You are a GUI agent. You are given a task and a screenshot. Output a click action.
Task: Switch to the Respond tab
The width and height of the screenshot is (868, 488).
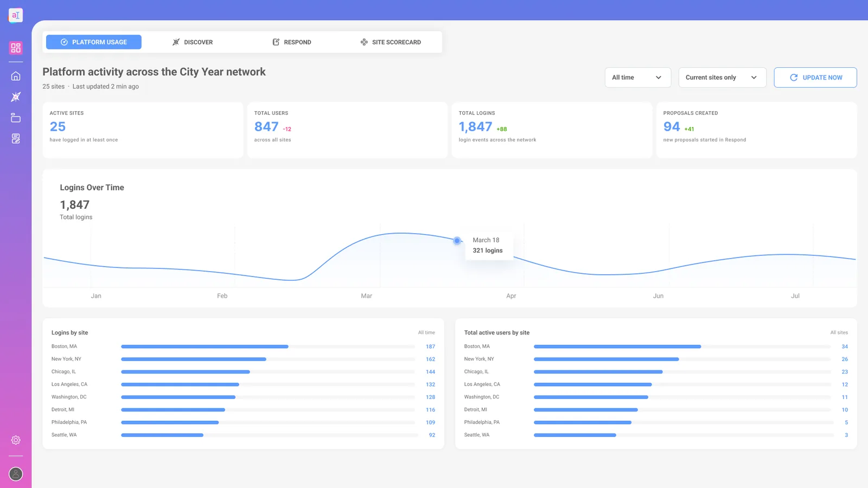click(292, 42)
